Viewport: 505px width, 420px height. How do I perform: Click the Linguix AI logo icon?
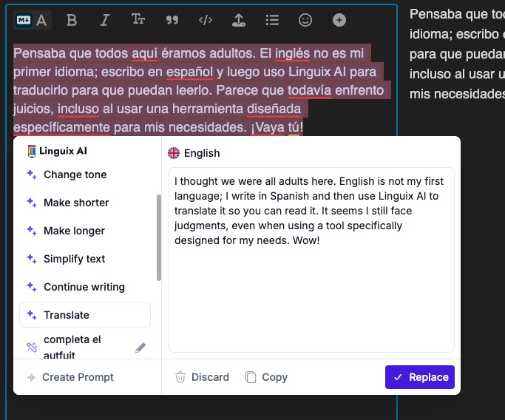[x=32, y=152]
